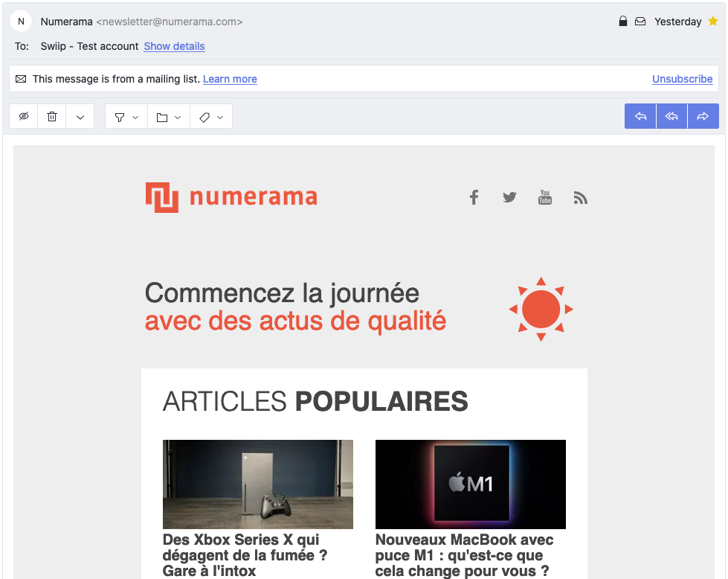Forward the message
Viewport: 728px width, 579px height.
[703, 116]
